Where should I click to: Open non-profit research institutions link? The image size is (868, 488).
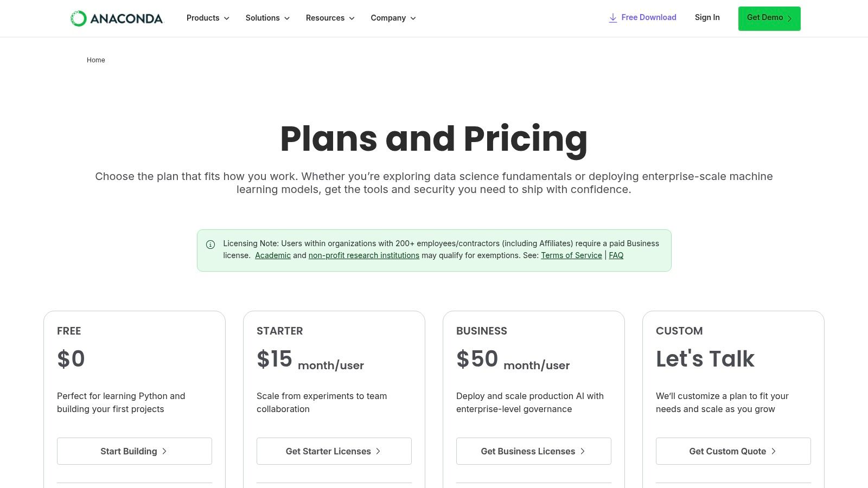point(363,255)
